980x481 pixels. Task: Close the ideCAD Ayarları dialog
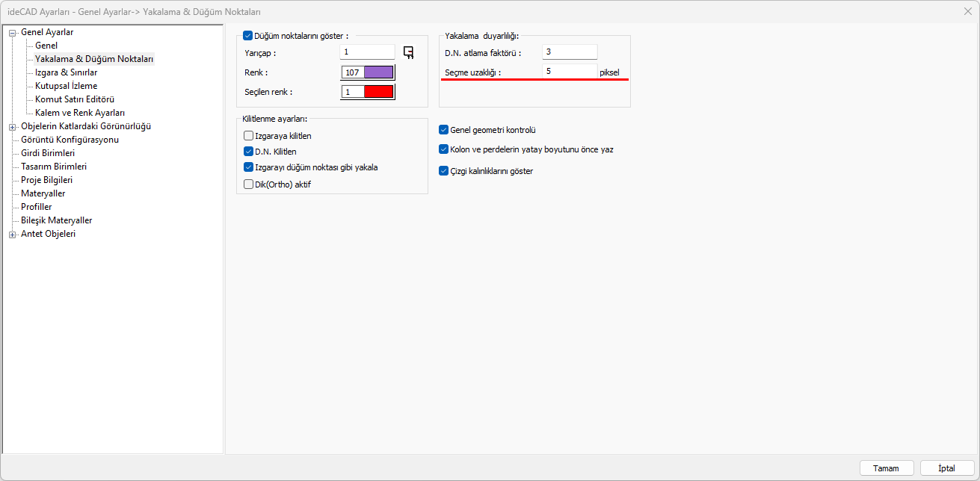click(967, 11)
